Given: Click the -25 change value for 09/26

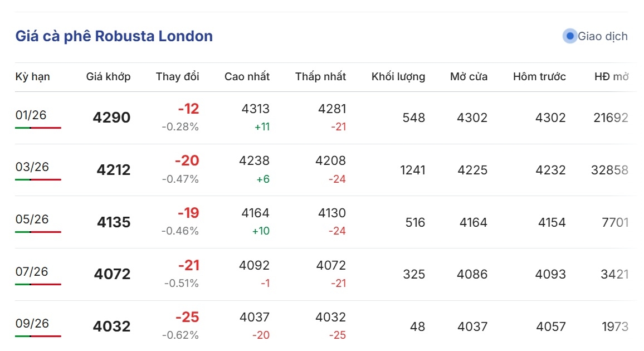Looking at the screenshot, I should pos(187,318).
